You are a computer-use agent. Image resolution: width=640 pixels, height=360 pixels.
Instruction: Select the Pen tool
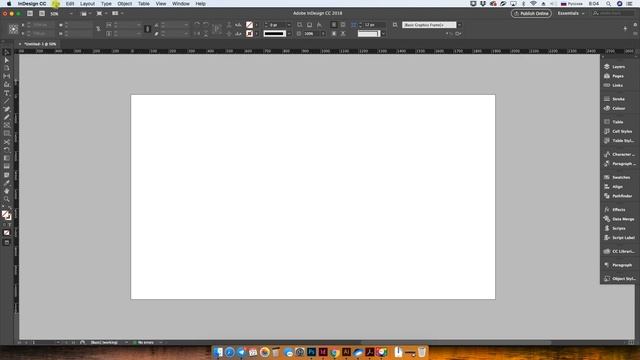[x=7, y=109]
